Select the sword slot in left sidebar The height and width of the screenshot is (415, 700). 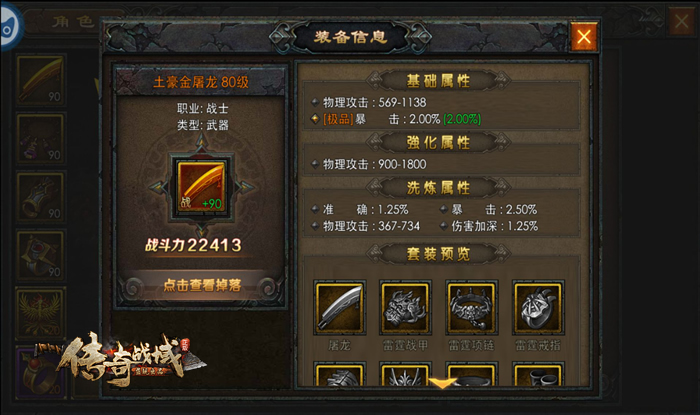point(41,80)
